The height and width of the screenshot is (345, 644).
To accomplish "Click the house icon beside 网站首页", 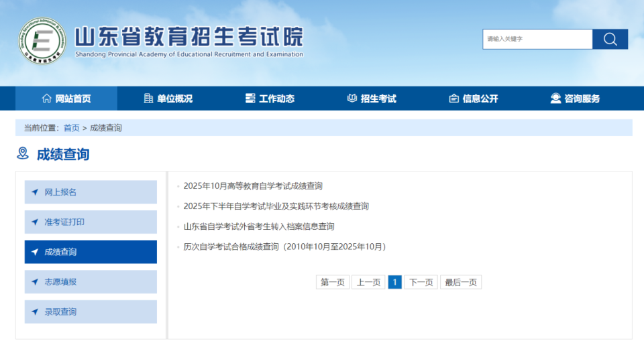I will tap(46, 98).
